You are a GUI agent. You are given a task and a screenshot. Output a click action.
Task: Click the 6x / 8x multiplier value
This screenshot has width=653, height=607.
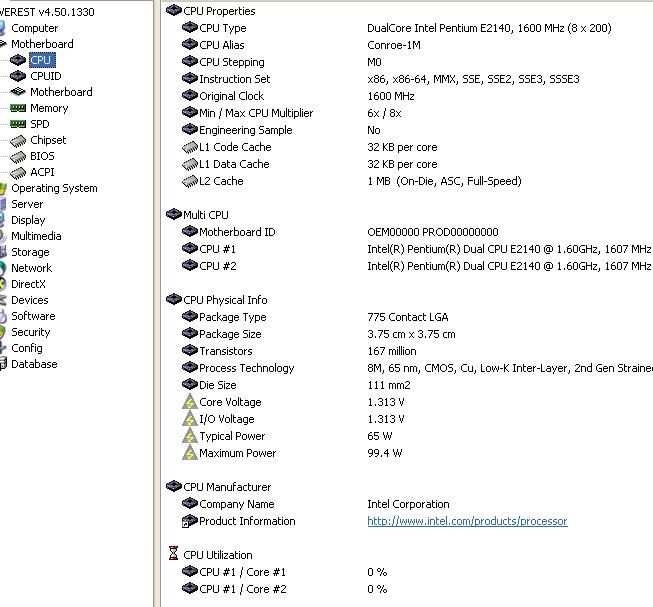tap(384, 113)
